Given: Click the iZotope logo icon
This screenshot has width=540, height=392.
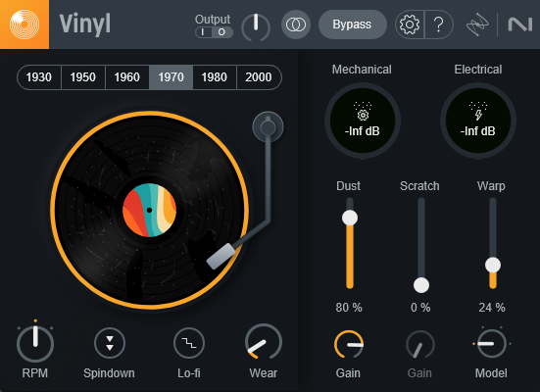Looking at the screenshot, I should pyautogui.click(x=477, y=24).
